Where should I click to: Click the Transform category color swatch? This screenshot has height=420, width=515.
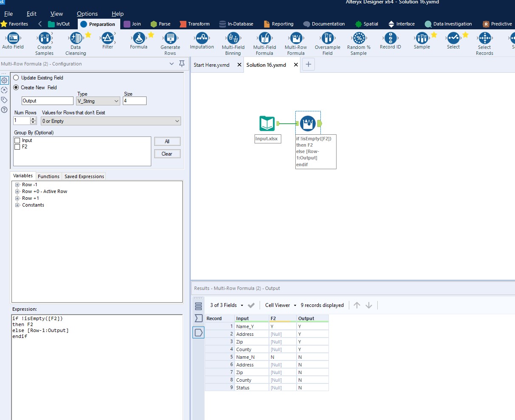[x=183, y=24]
